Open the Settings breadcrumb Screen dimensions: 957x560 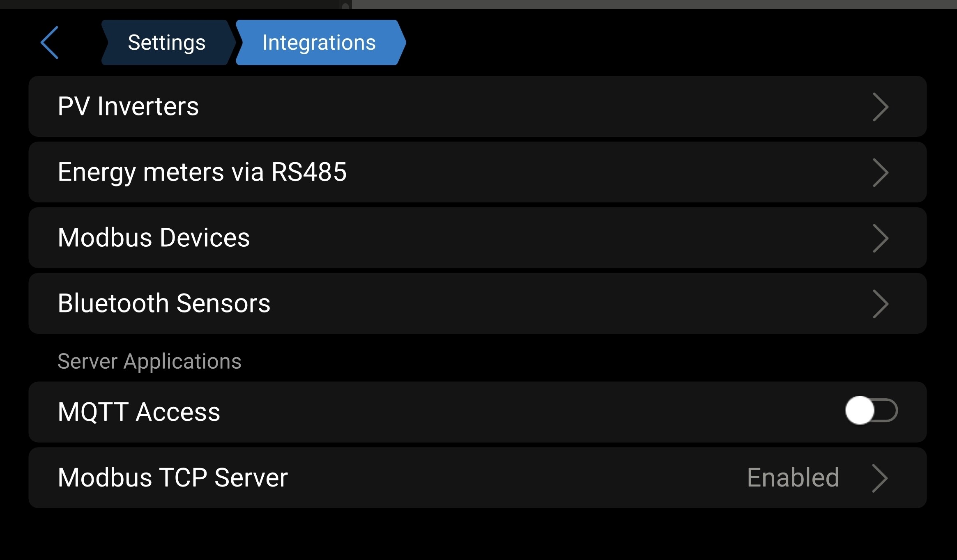(168, 43)
